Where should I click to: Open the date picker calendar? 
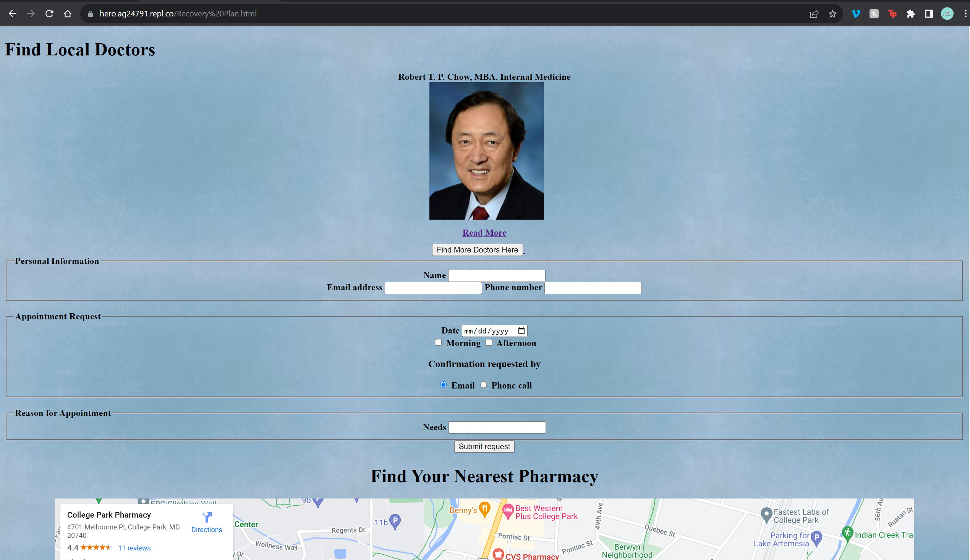[x=521, y=331]
